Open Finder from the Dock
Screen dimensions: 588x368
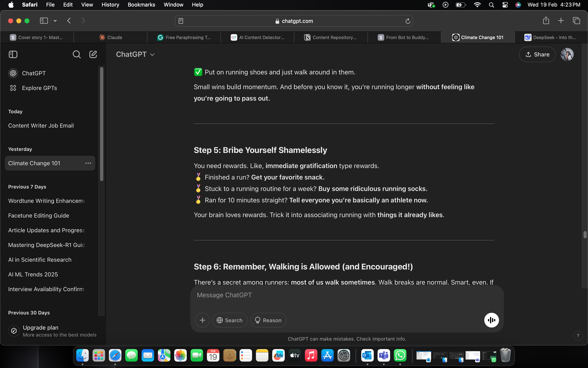[82, 356]
